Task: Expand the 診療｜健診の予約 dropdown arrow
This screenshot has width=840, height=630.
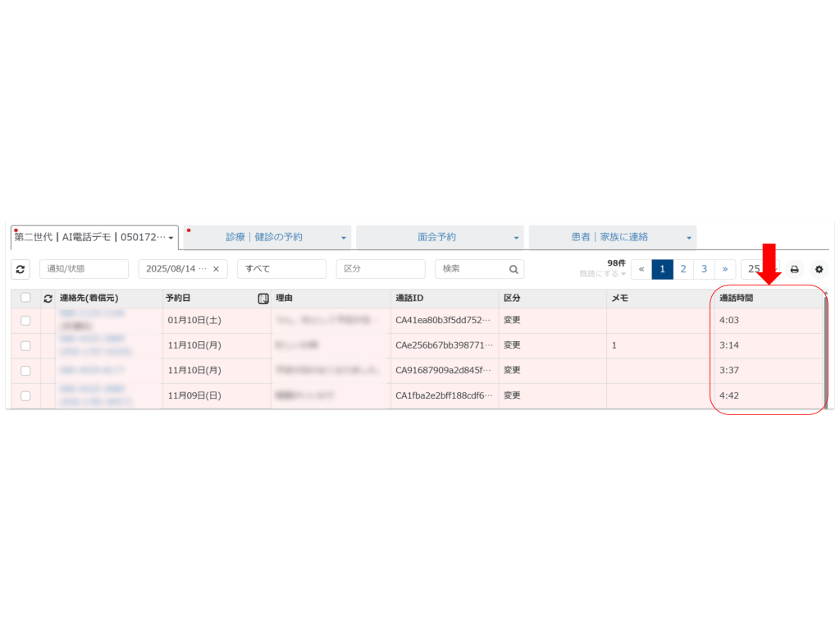Action: 343,238
